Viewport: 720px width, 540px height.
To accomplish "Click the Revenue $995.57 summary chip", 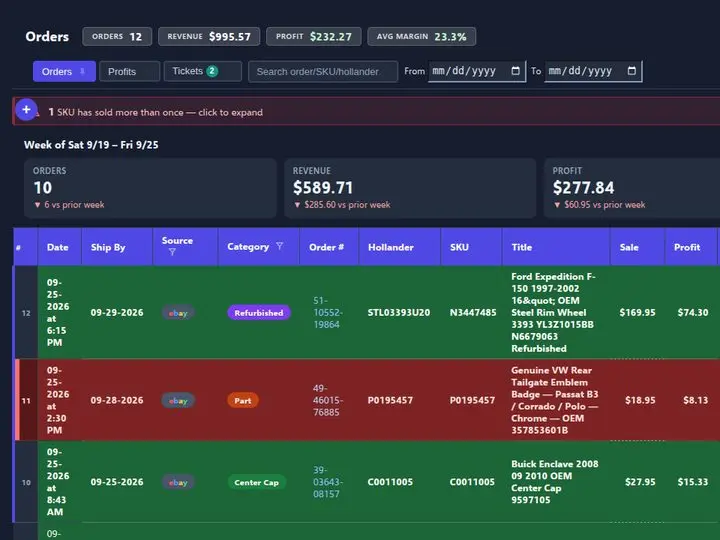I will (x=209, y=37).
